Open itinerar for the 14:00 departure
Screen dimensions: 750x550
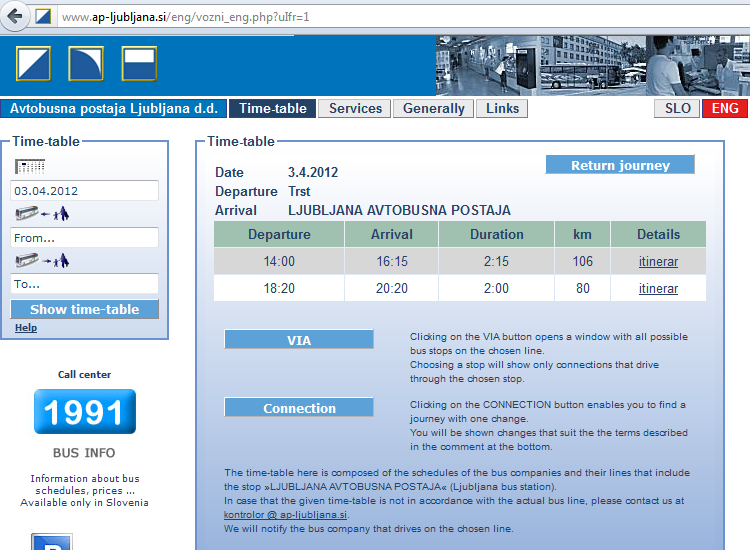tap(658, 262)
